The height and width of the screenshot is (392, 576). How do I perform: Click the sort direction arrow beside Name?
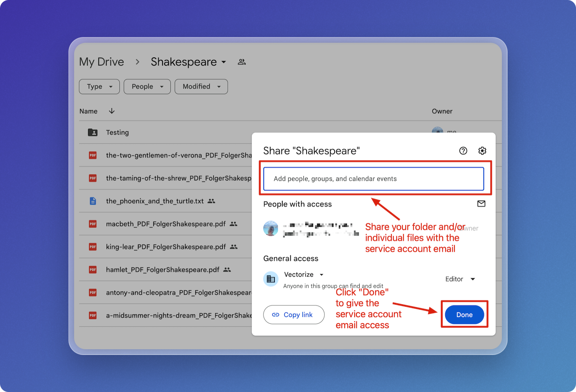(112, 111)
